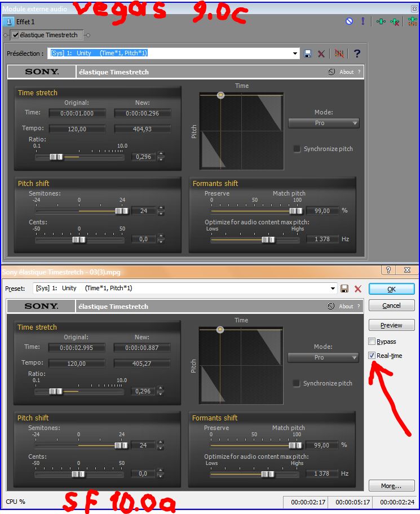This screenshot has width=420, height=514.
Task: Click the orange-green chain preset icon at far right
Action: (x=412, y=21)
